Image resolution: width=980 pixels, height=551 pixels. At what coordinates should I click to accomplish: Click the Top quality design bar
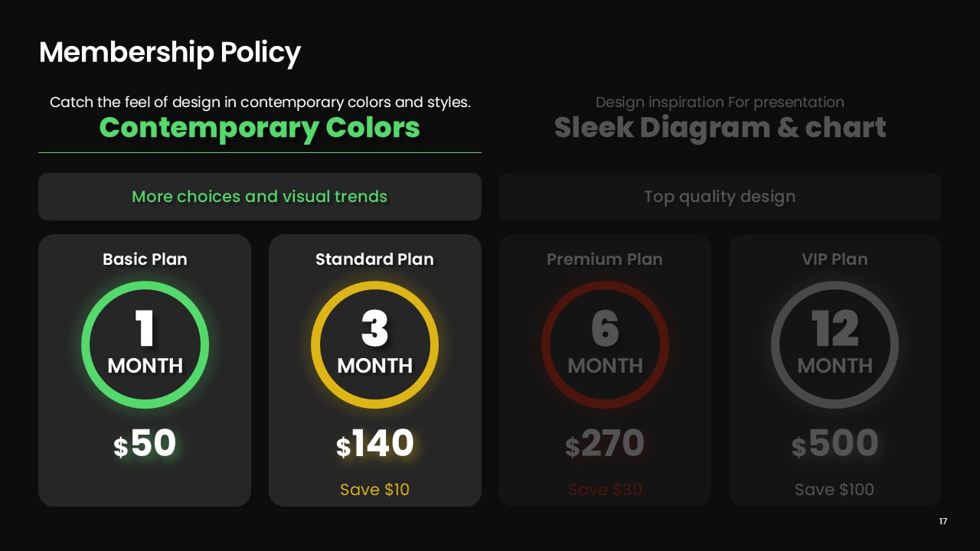pyautogui.click(x=720, y=197)
